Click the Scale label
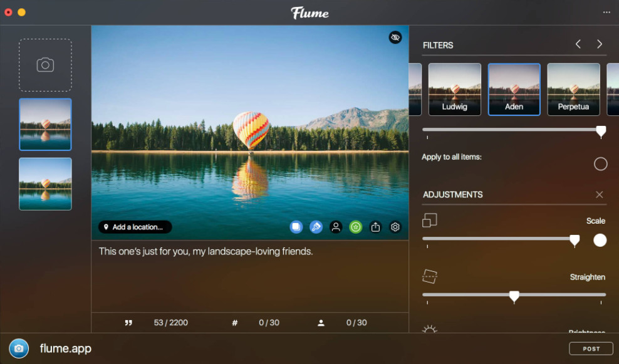 pos(596,221)
